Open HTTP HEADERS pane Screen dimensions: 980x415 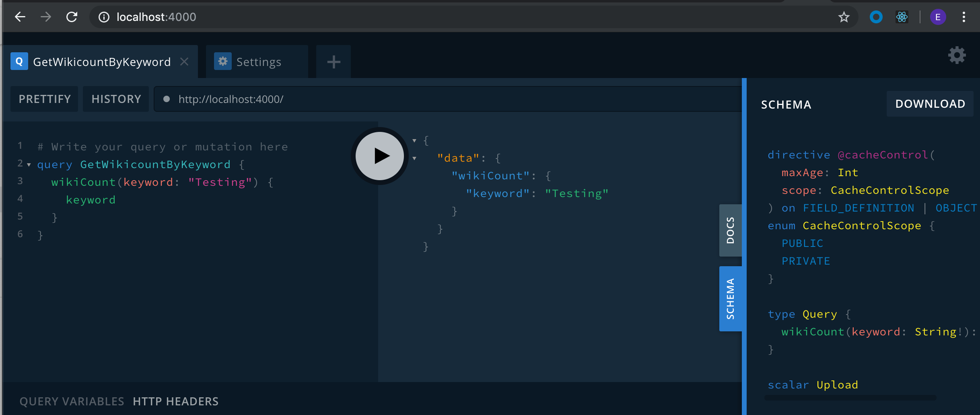[175, 401]
